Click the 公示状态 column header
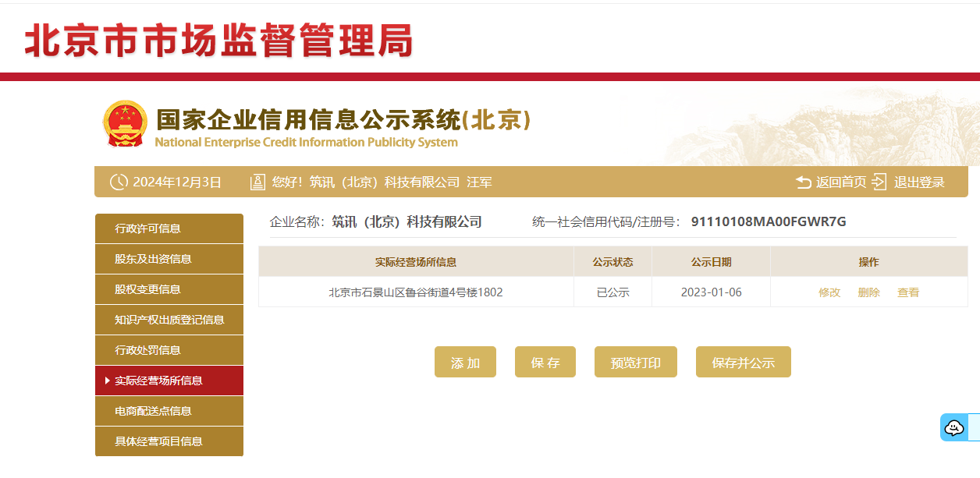 pyautogui.click(x=612, y=262)
